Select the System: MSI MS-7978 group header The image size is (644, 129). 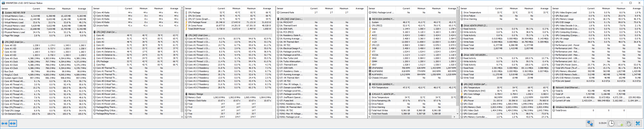(15, 12)
